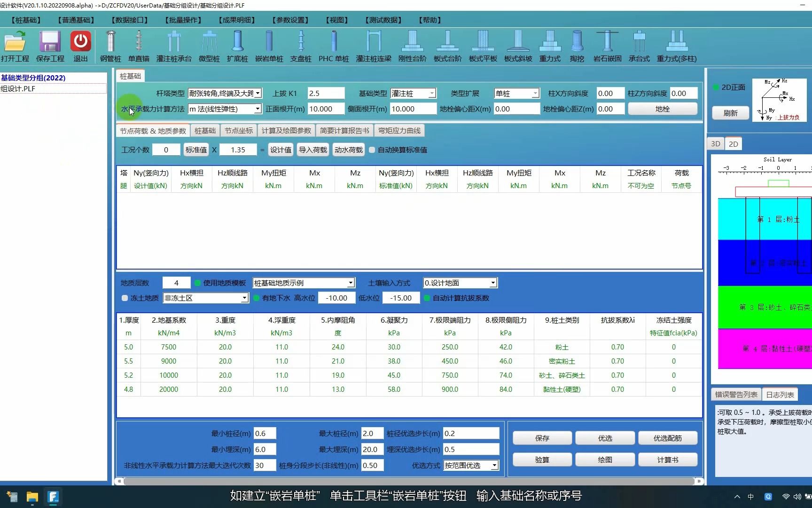This screenshot has width=812, height=508.
Task: Switch to the 日志列表 tab
Action: tap(780, 395)
